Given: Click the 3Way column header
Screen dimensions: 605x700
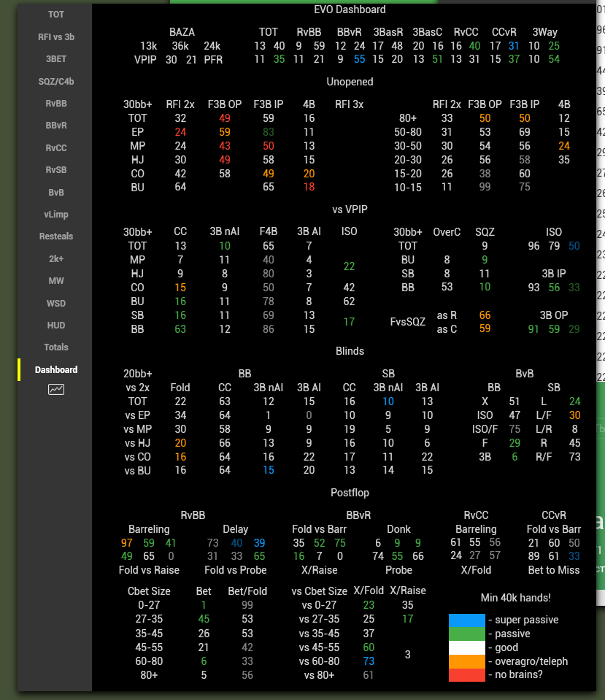Looking at the screenshot, I should coord(544,32).
